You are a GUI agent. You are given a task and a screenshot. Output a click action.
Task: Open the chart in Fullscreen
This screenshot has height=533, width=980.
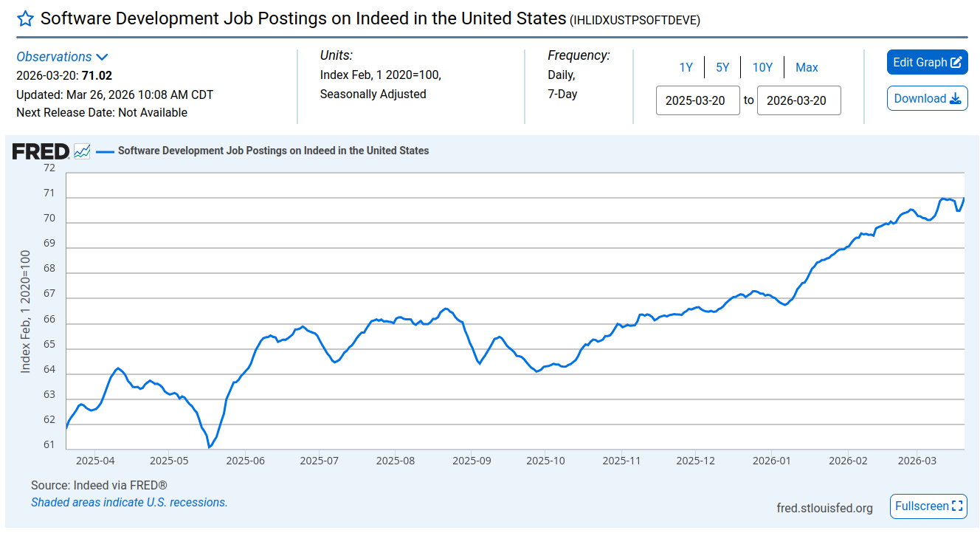tap(928, 506)
